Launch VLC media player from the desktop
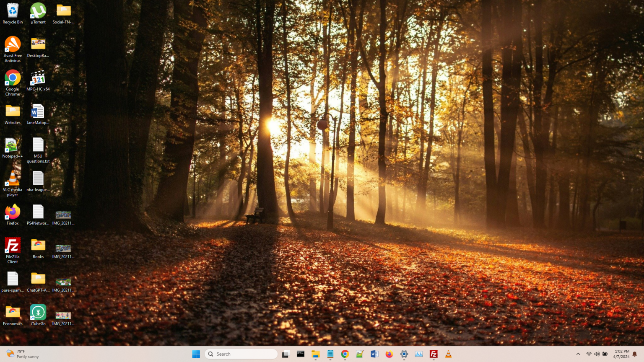This screenshot has width=644, height=362. coord(13,179)
